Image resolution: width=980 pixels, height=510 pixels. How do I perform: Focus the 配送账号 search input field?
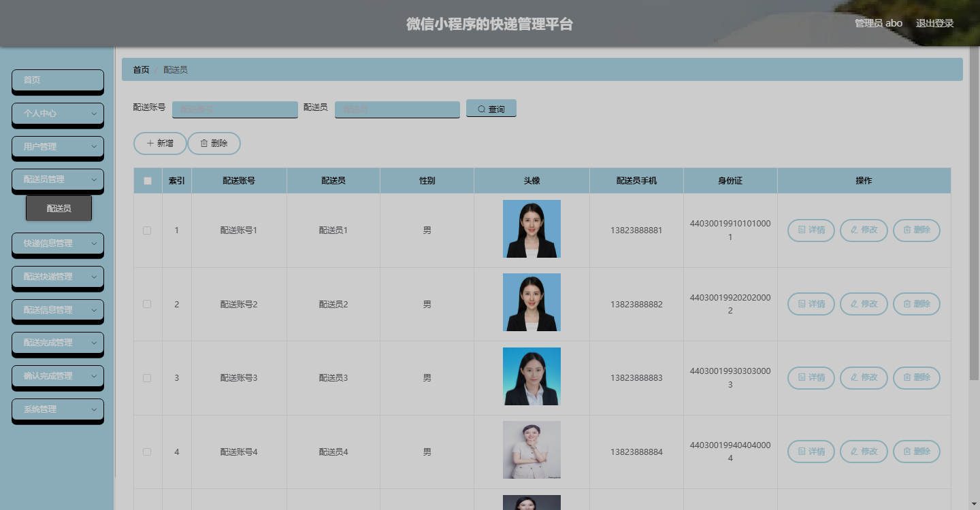pos(235,109)
